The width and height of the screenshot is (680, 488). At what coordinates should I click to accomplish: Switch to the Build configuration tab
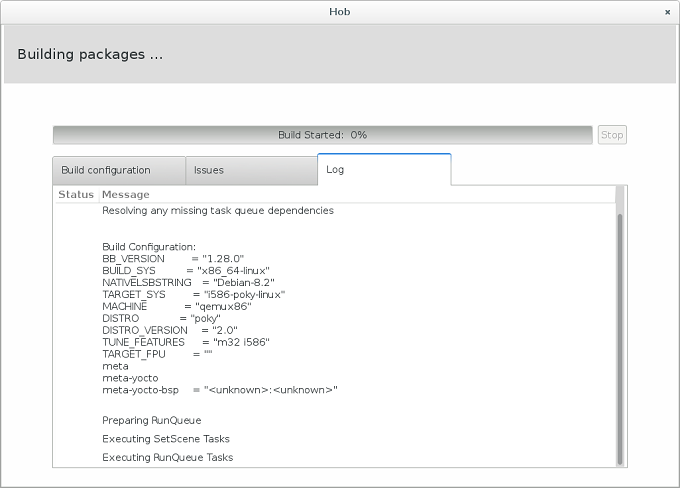click(x=118, y=170)
